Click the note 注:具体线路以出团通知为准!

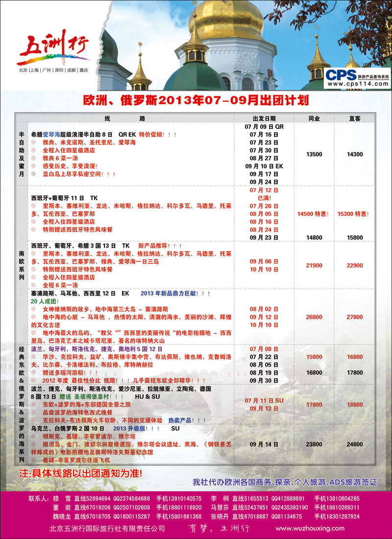(x=80, y=473)
